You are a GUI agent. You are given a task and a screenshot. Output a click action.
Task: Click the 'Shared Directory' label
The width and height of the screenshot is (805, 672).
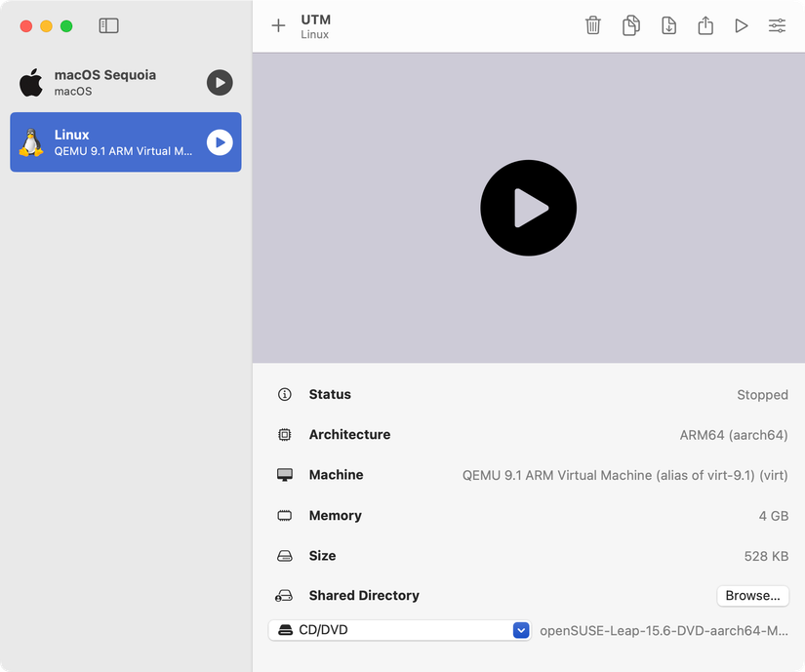pyautogui.click(x=364, y=595)
